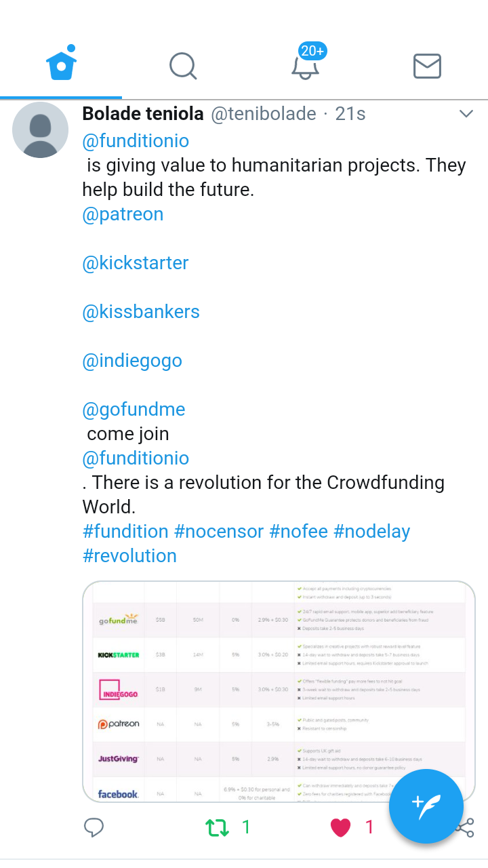Tap the #revolution hashtag
The width and height of the screenshot is (488, 868).
click(x=129, y=556)
